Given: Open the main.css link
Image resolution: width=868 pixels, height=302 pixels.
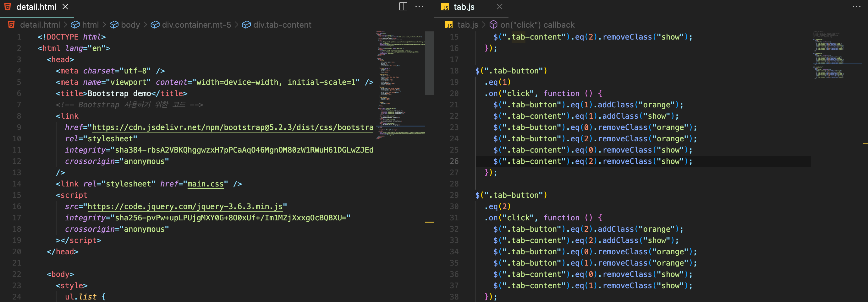Looking at the screenshot, I should pos(206,184).
